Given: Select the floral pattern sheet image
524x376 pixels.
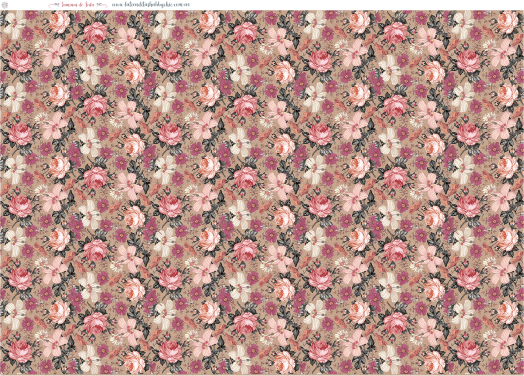Looking at the screenshot, I should pos(262,192).
